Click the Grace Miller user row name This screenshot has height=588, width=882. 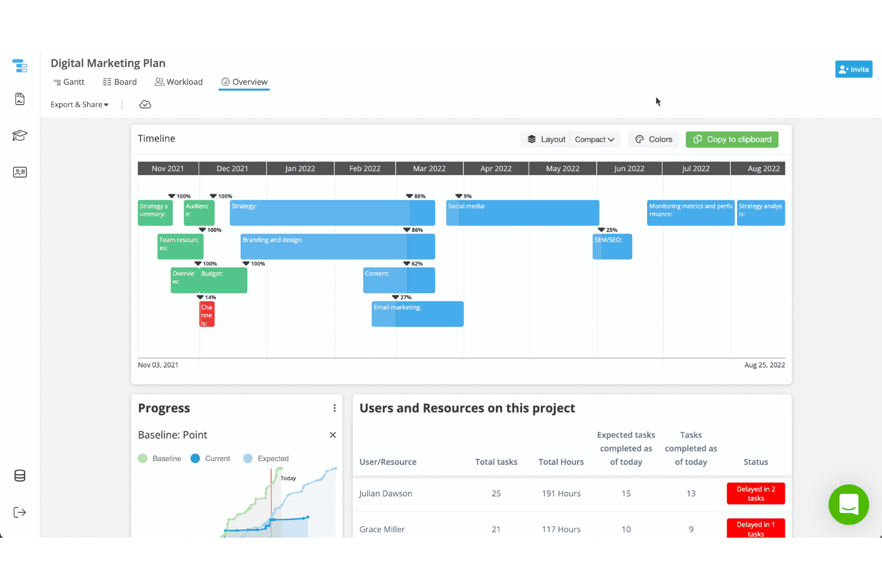point(382,529)
